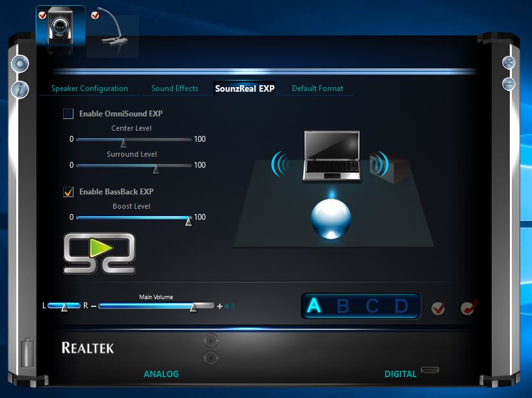This screenshot has height=398, width=532.
Task: Click the Realtek logo
Action: (88, 348)
